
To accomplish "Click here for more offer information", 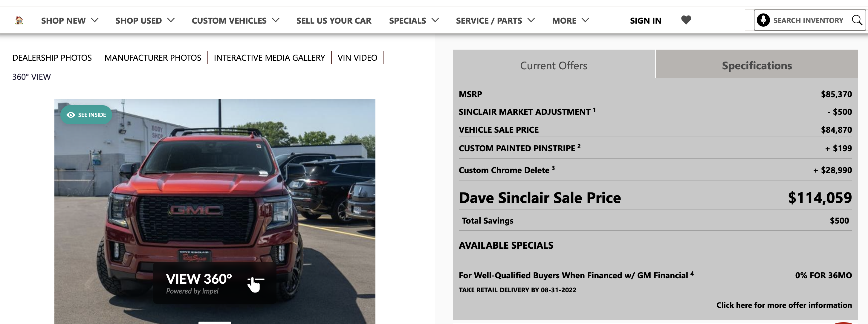I will click(x=784, y=305).
